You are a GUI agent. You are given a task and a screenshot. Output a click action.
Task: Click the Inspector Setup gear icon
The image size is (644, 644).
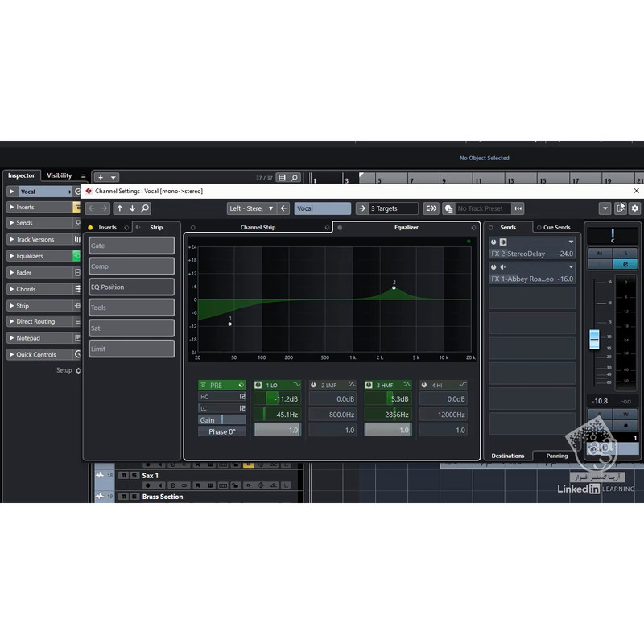click(78, 370)
